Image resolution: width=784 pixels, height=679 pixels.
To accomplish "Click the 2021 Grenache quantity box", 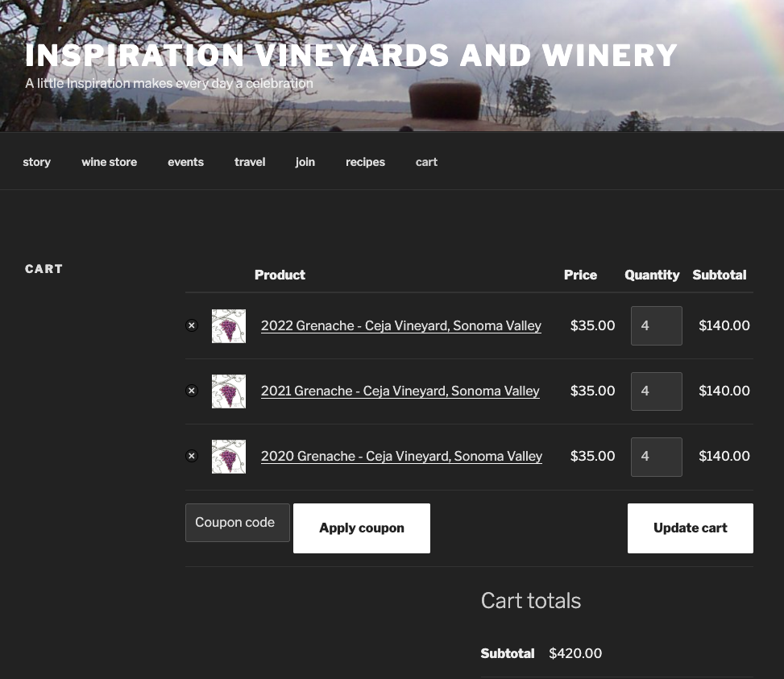I will pyautogui.click(x=656, y=391).
